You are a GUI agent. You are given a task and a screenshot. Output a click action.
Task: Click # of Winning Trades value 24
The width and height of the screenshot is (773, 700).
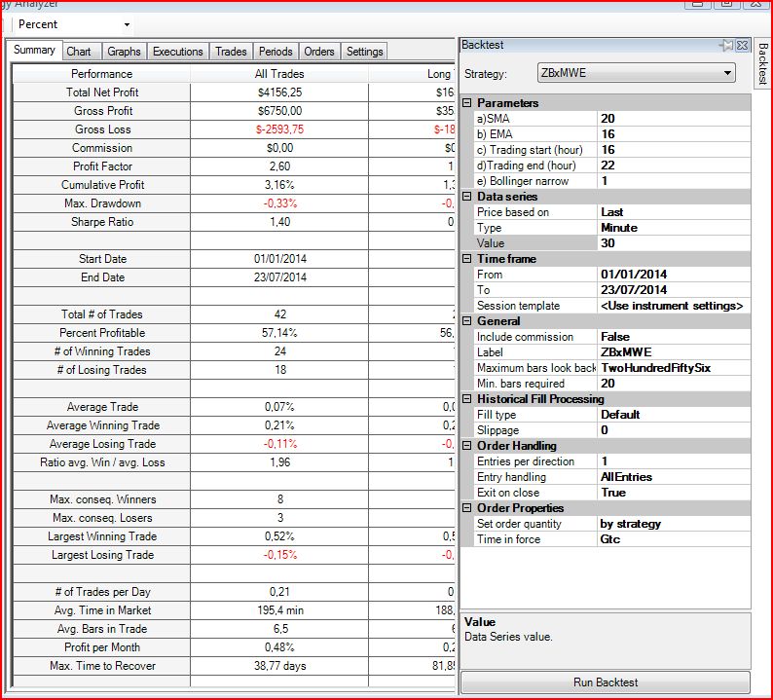point(280,351)
